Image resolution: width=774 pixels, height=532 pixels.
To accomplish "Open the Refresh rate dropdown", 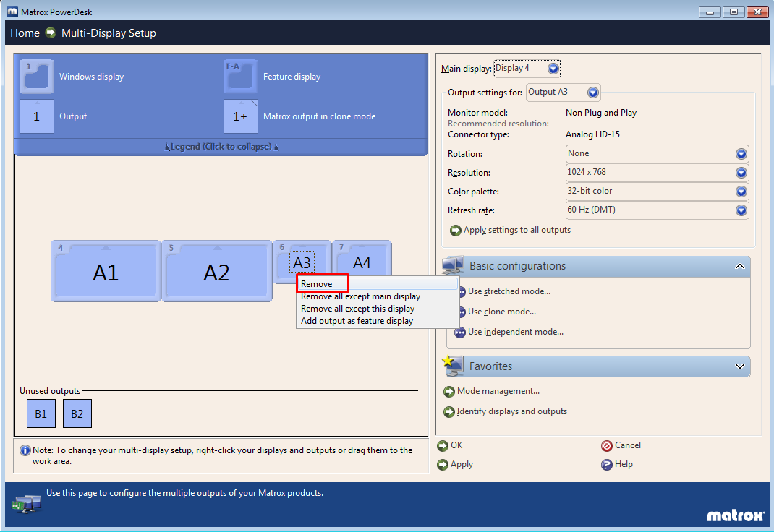I will (x=741, y=210).
